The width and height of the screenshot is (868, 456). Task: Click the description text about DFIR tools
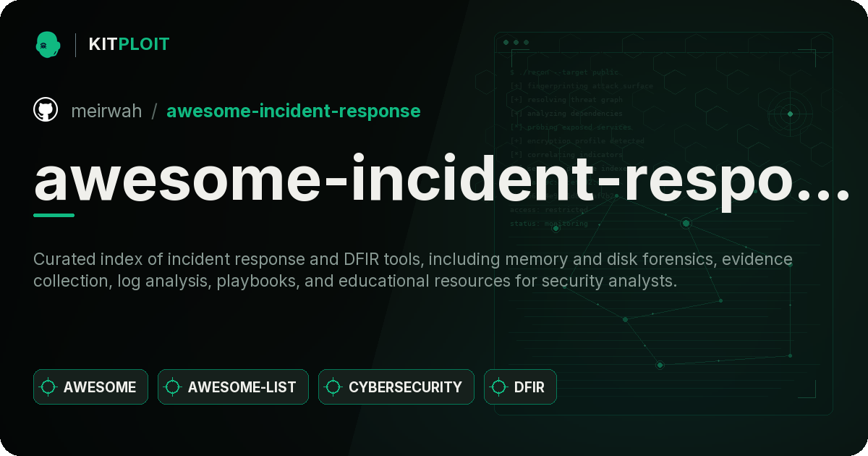coord(413,270)
